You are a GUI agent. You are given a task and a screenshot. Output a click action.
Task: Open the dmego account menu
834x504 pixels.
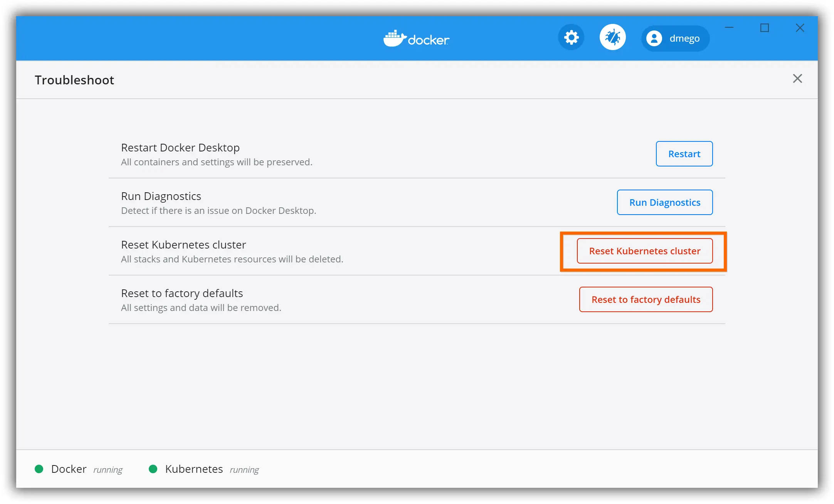[x=675, y=38]
